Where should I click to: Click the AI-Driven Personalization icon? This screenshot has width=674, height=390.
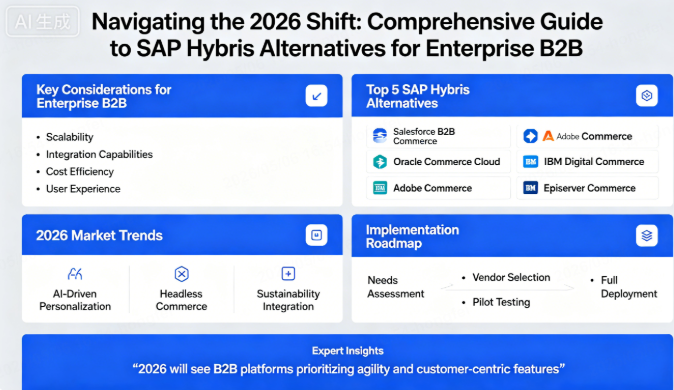(x=75, y=273)
